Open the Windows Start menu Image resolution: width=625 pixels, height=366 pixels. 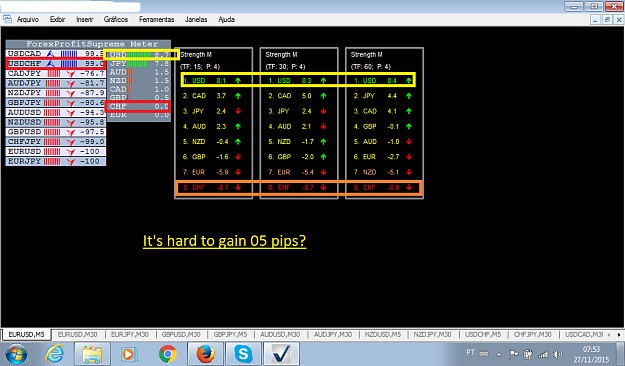16,354
